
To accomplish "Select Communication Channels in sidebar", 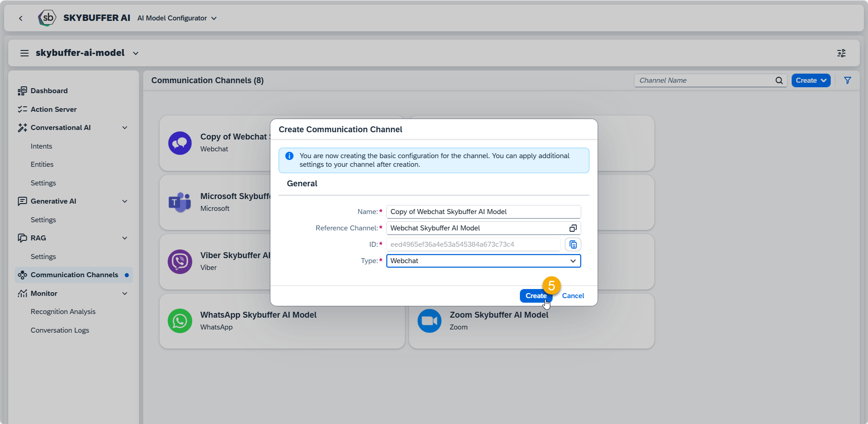I will pos(74,275).
